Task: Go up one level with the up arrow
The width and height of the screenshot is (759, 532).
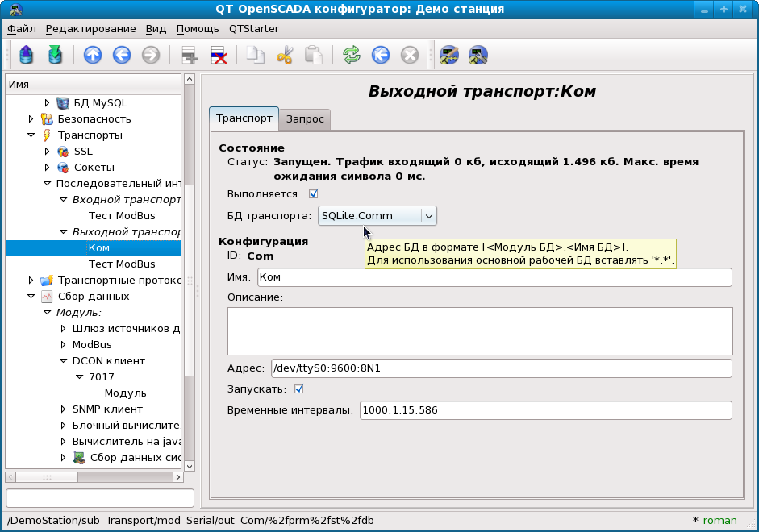Action: pos(93,55)
